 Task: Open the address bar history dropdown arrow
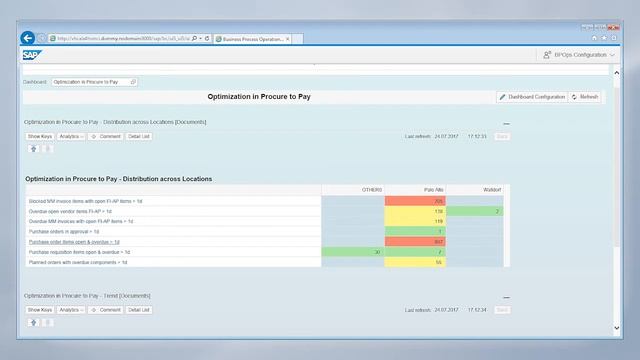tap(200, 38)
